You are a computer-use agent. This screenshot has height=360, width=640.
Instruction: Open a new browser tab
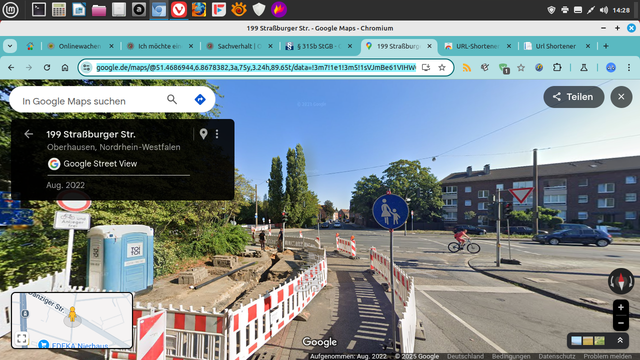pos(606,46)
